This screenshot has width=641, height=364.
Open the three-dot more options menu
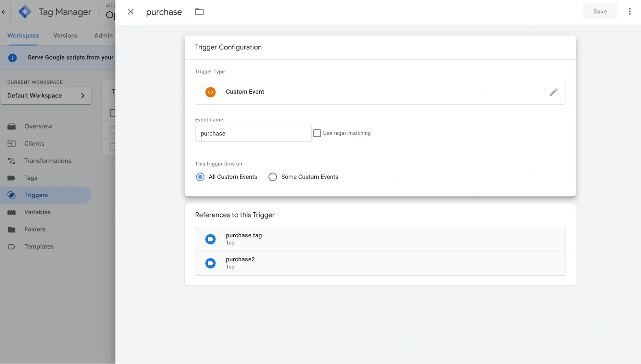click(x=629, y=12)
